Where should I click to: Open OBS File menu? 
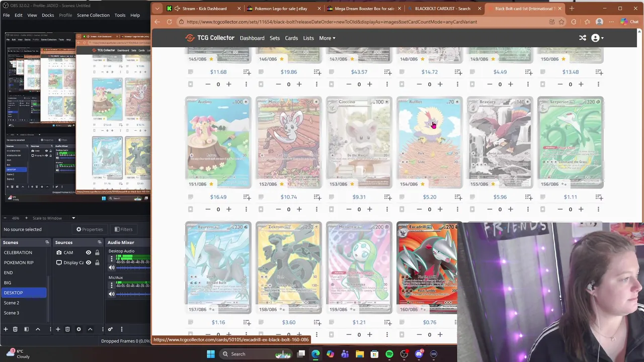(6, 15)
